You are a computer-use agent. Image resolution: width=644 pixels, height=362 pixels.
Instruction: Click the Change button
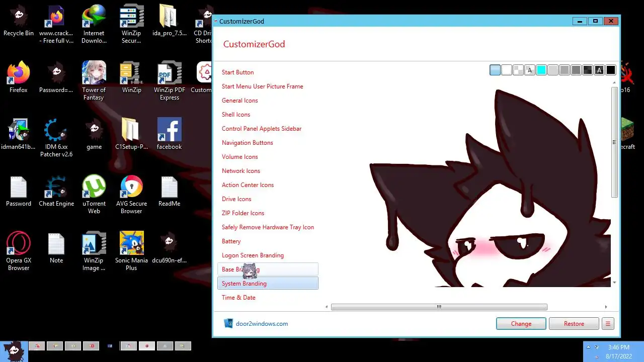(x=521, y=324)
